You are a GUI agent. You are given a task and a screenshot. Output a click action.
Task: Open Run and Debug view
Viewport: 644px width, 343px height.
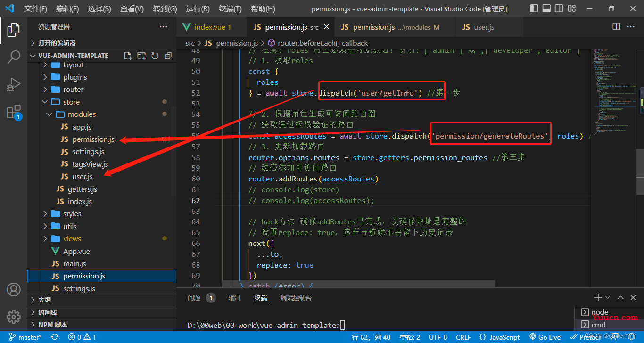tap(13, 85)
